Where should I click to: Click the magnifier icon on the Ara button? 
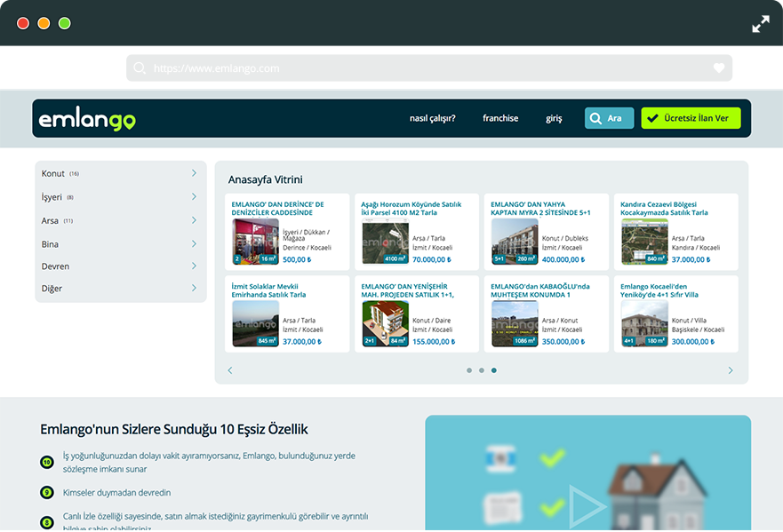tap(595, 118)
